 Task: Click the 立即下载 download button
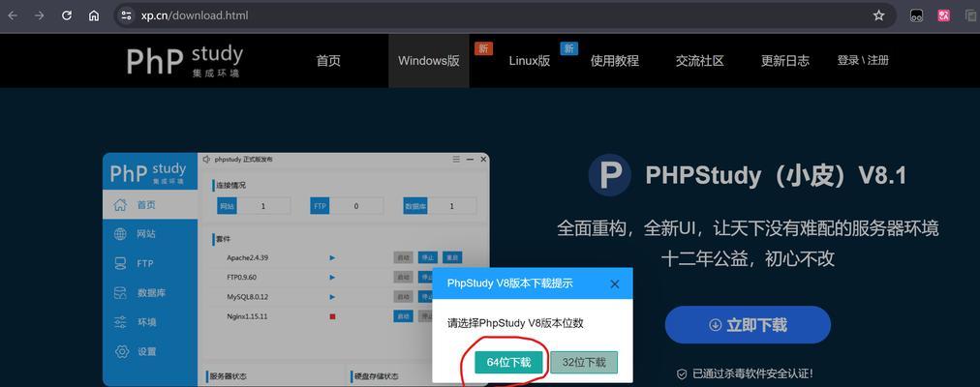click(x=748, y=324)
